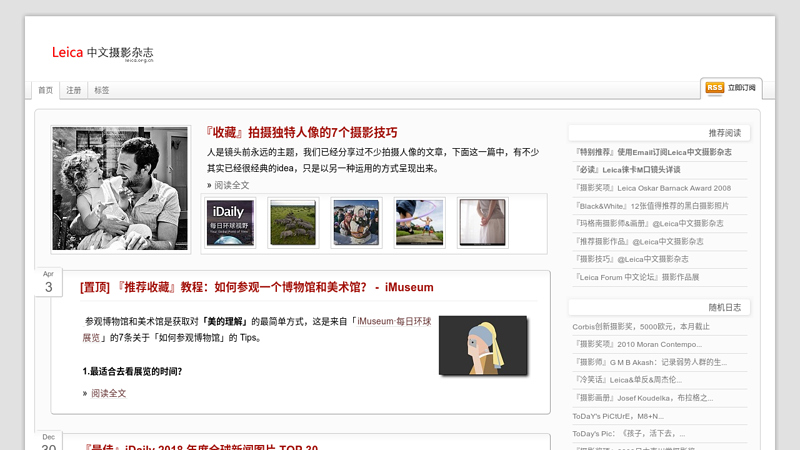This screenshot has height=450, width=800.
Task: Click the Leica 中文摄影杂志 logo
Action: pos(103,53)
